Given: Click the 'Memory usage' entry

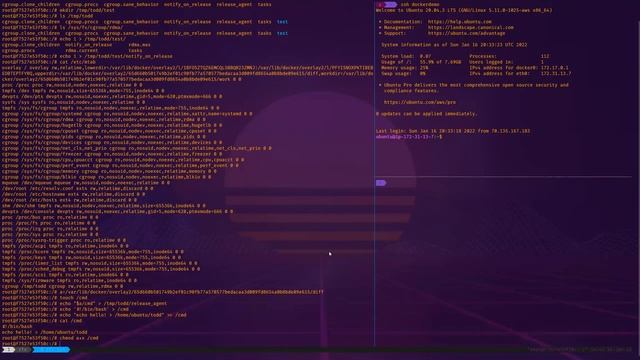Looking at the screenshot, I should click(405, 68).
